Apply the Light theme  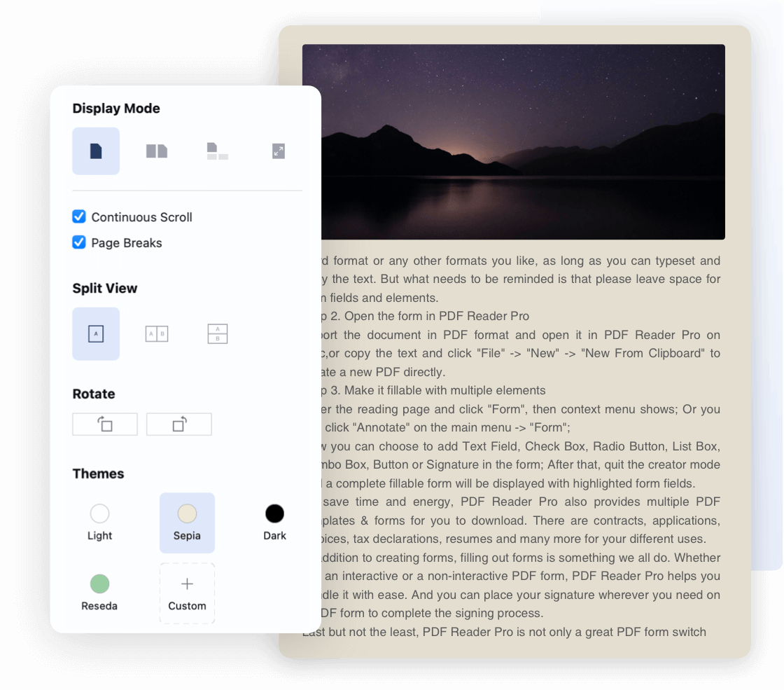click(99, 523)
